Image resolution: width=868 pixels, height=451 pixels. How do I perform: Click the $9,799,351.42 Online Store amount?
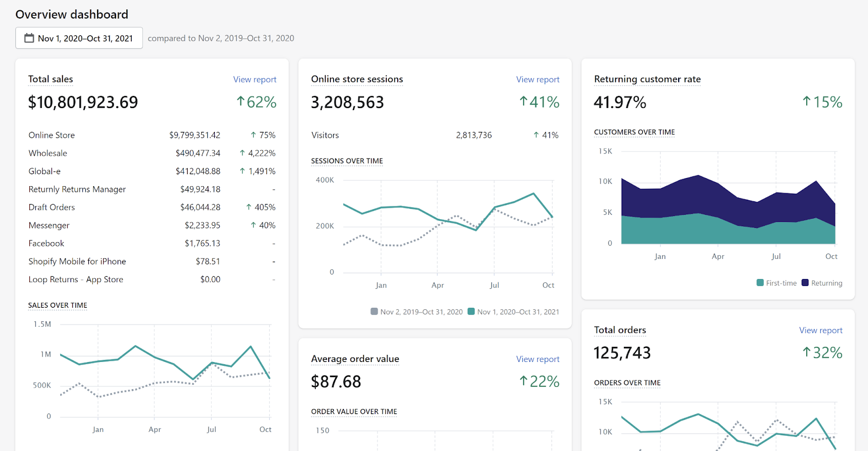(x=195, y=135)
